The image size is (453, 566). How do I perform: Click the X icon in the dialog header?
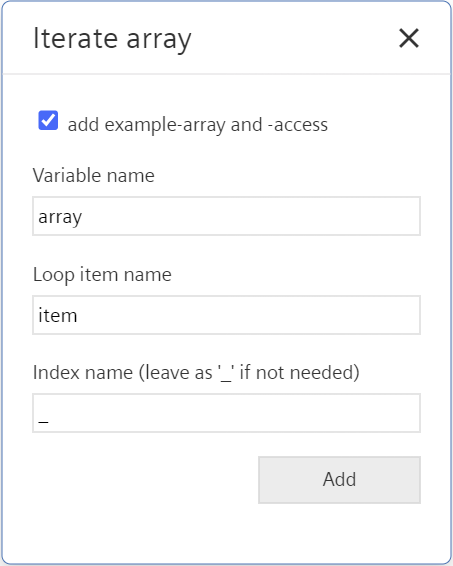(x=409, y=38)
